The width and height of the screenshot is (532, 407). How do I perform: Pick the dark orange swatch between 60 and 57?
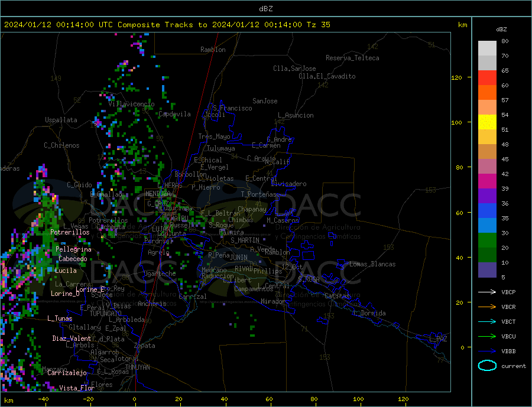[487, 93]
